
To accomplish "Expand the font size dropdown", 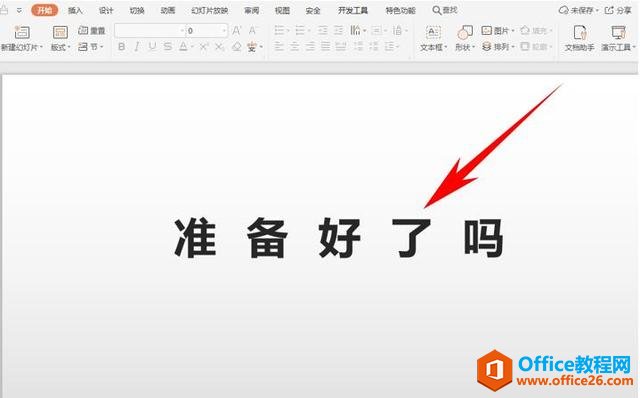I will 223,31.
